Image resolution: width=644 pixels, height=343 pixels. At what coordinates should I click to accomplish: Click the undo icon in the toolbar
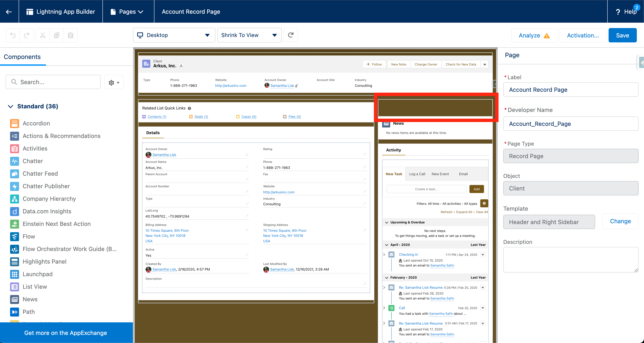(x=13, y=35)
